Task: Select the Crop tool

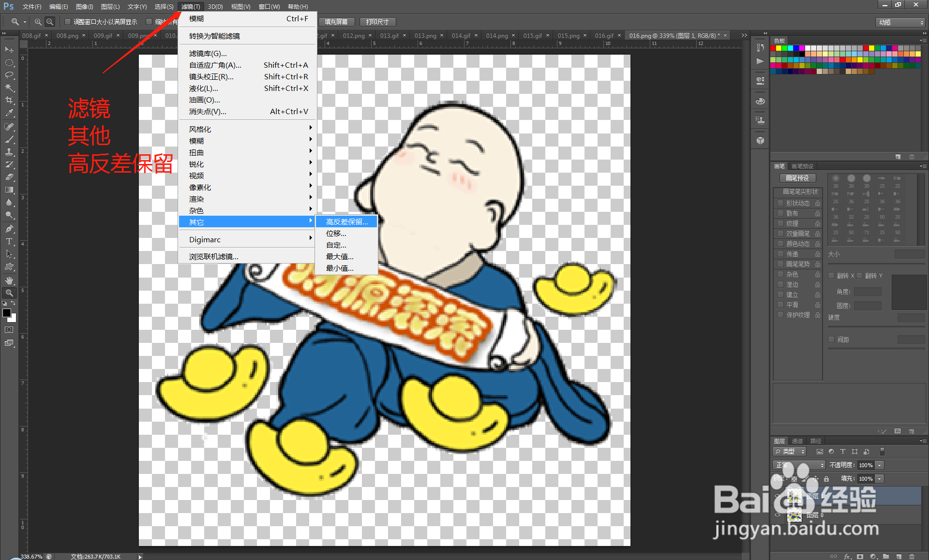Action: point(9,100)
